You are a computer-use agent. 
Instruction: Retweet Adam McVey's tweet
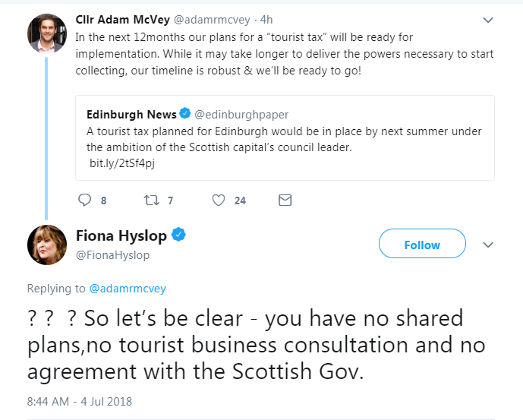pos(149,201)
